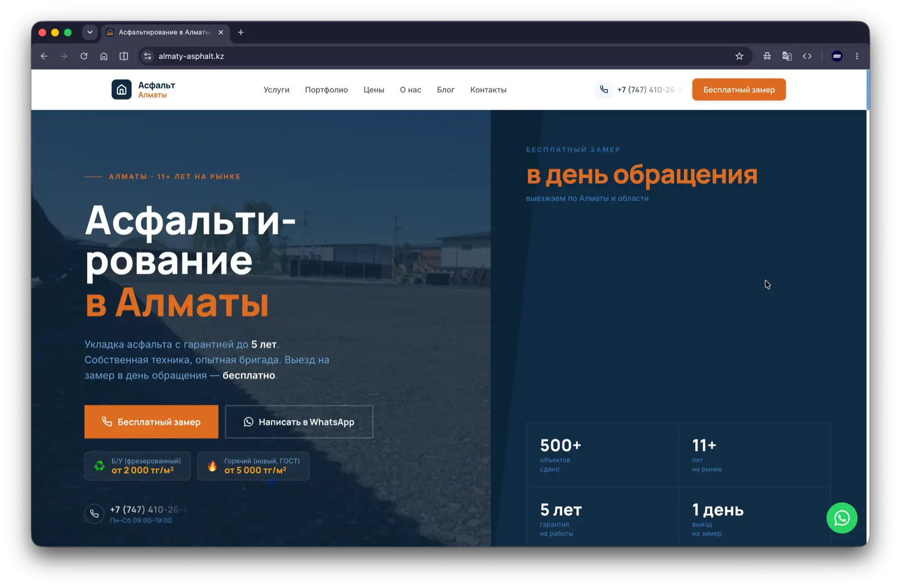The height and width of the screenshot is (588, 901).
Task: Click the 5 лет гарантия stat
Action: tap(602, 517)
